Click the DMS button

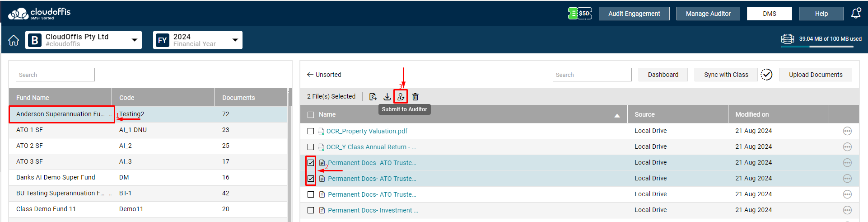(770, 14)
